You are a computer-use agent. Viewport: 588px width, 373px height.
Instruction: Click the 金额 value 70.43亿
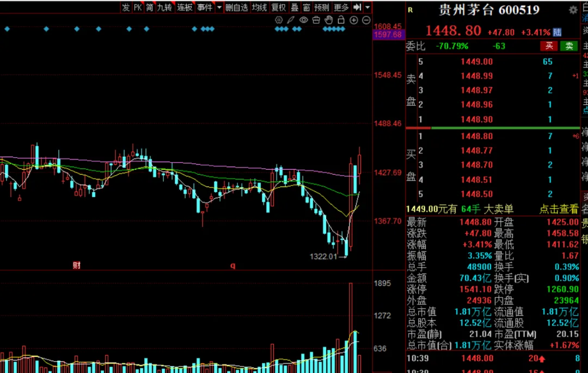tap(475, 278)
